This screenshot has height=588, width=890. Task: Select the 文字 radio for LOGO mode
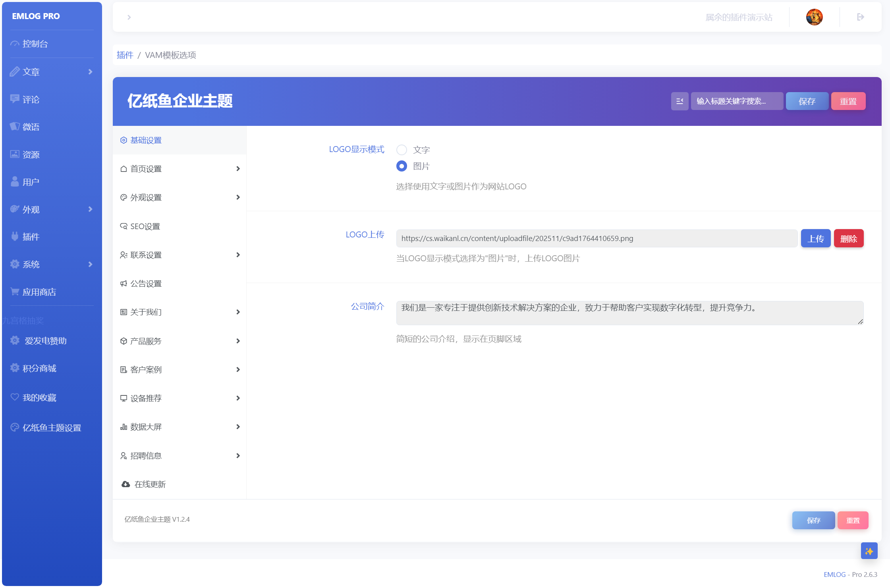[x=402, y=150]
